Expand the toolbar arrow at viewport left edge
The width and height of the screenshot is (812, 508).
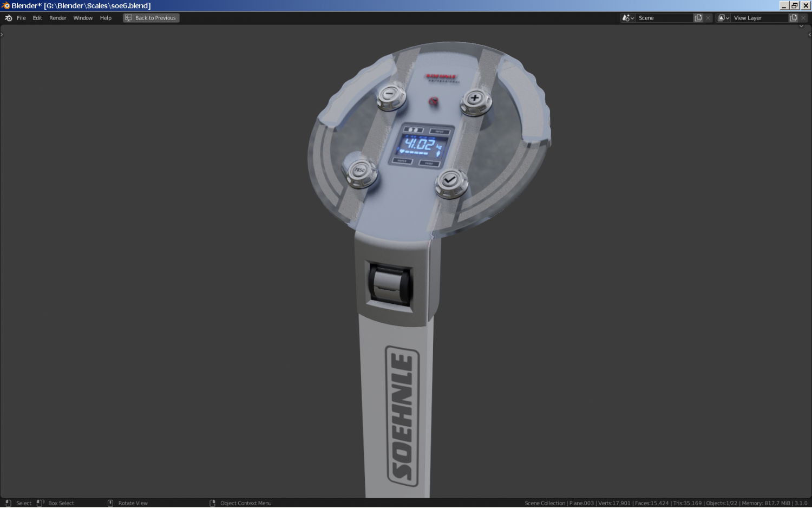pos(2,35)
